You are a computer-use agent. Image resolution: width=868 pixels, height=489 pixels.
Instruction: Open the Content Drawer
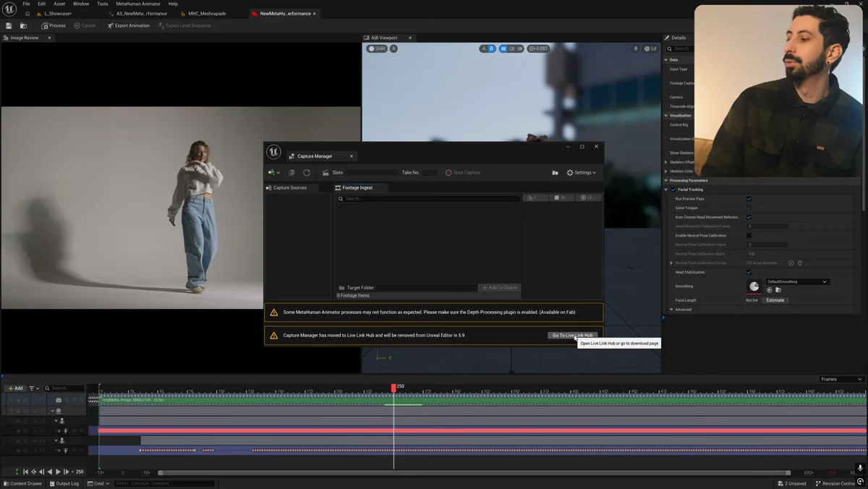click(23, 483)
